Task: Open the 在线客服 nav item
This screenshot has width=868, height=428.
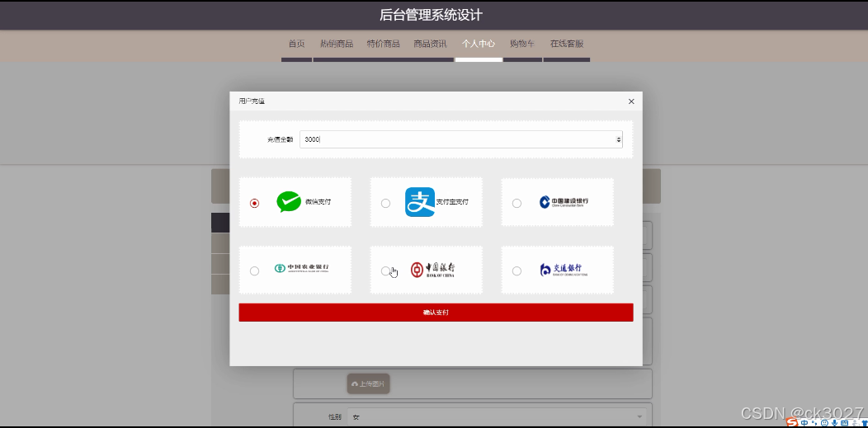Action: pos(567,44)
